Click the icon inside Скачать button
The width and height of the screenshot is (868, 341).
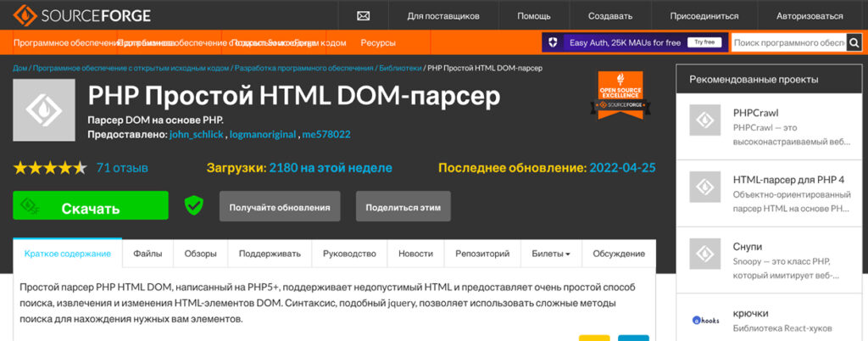[x=30, y=206]
